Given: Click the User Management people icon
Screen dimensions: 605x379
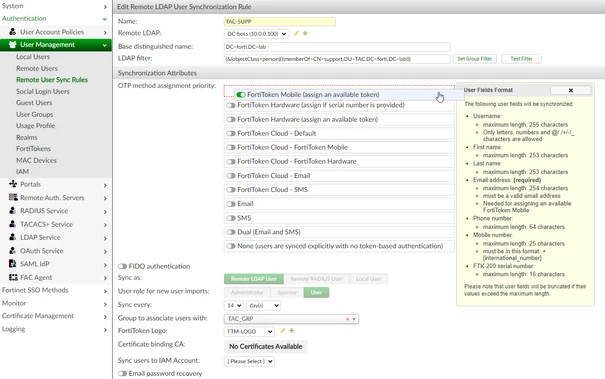Looking at the screenshot, I should coord(12,44).
